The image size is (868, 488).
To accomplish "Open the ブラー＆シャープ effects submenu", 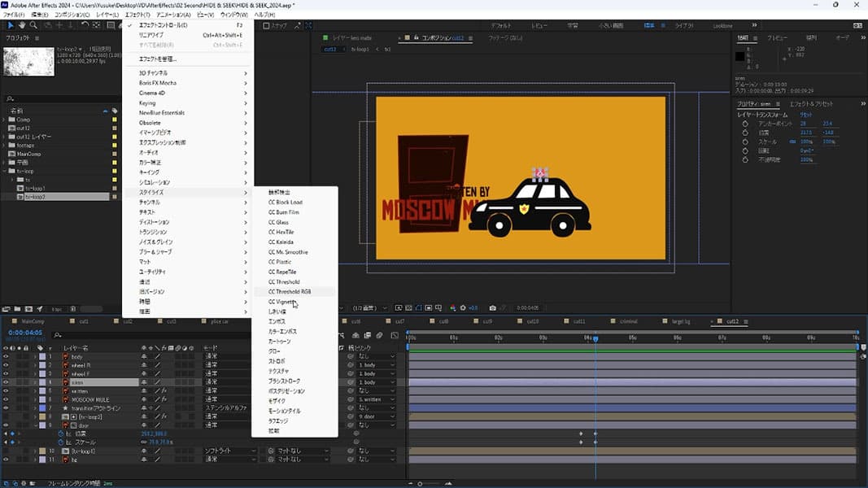I will click(x=155, y=251).
